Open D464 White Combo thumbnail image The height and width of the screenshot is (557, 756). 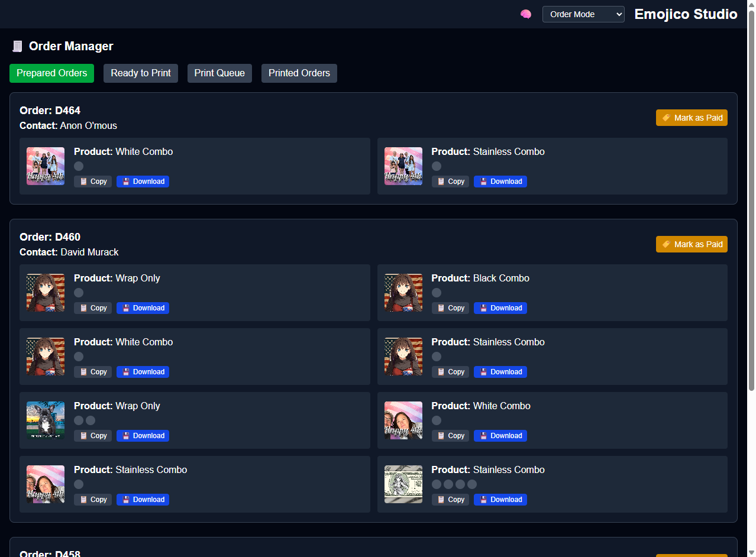coord(46,166)
